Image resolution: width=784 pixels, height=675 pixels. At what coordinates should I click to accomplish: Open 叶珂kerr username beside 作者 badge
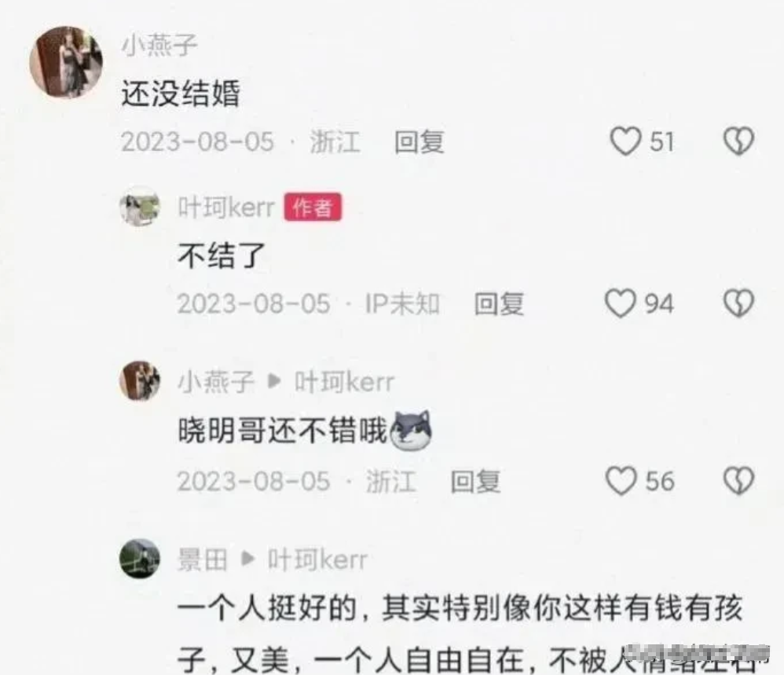click(226, 207)
